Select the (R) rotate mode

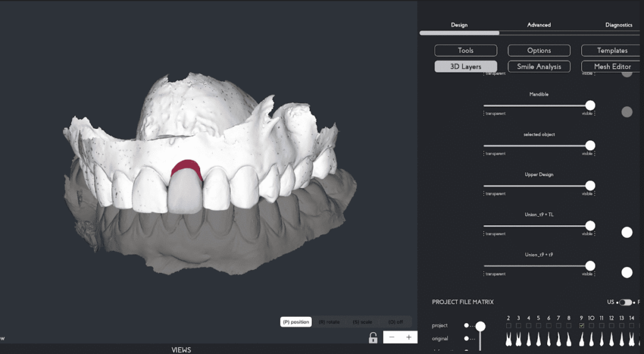click(x=330, y=322)
